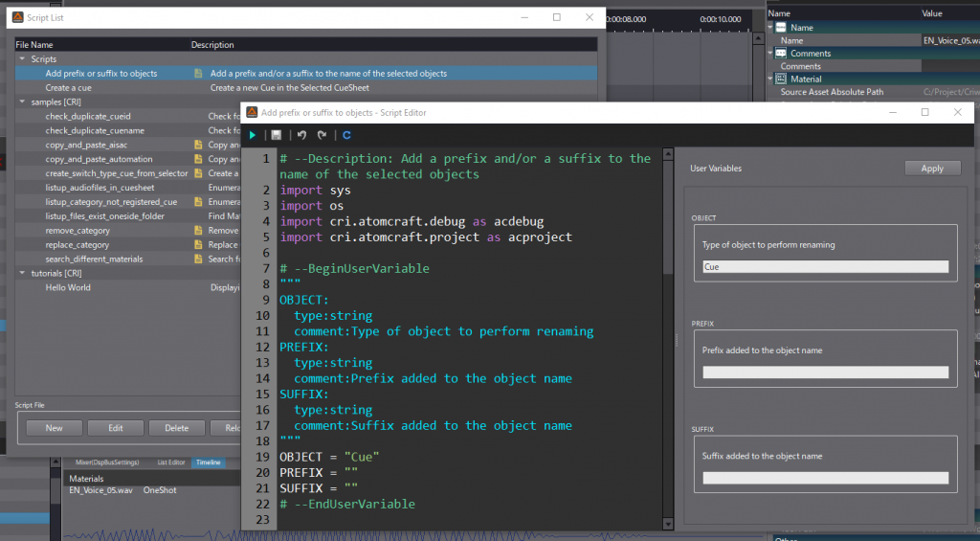Click the yellow file icon beside copy_and_paste_aisac

pos(198,145)
